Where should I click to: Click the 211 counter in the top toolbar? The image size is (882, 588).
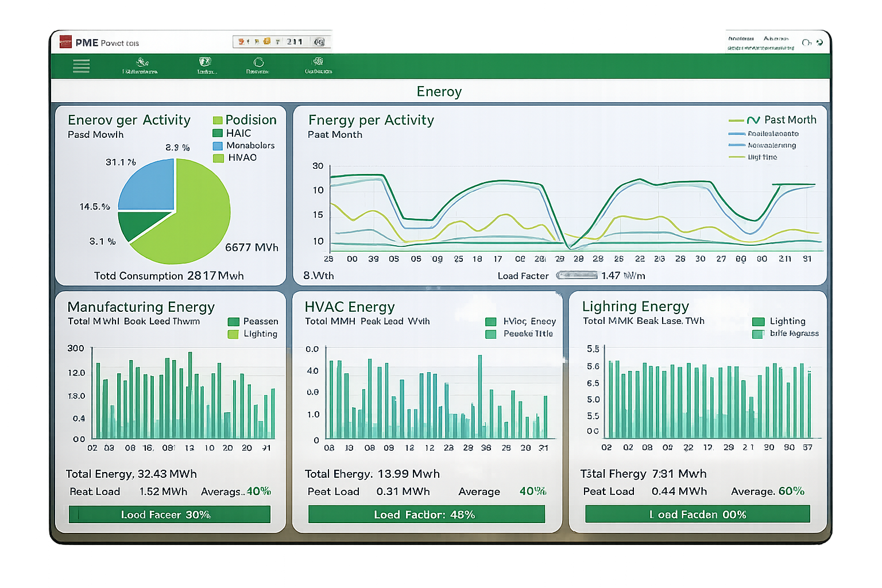point(295,42)
